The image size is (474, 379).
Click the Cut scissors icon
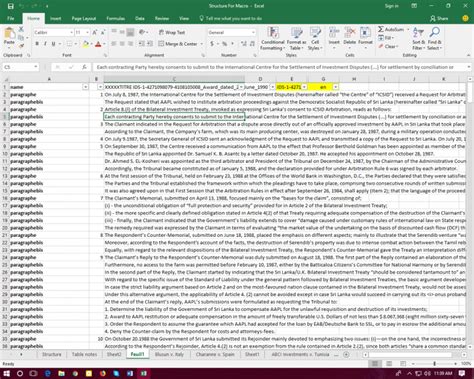pyautogui.click(x=21, y=29)
